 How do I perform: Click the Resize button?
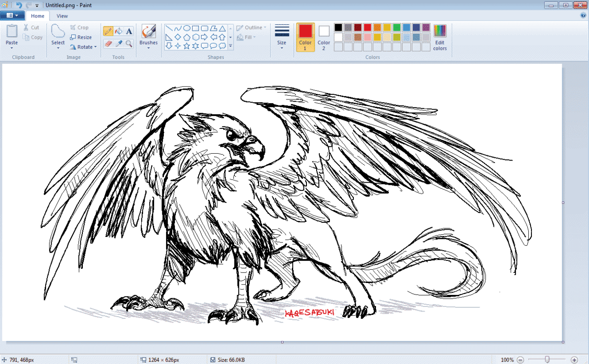(81, 37)
